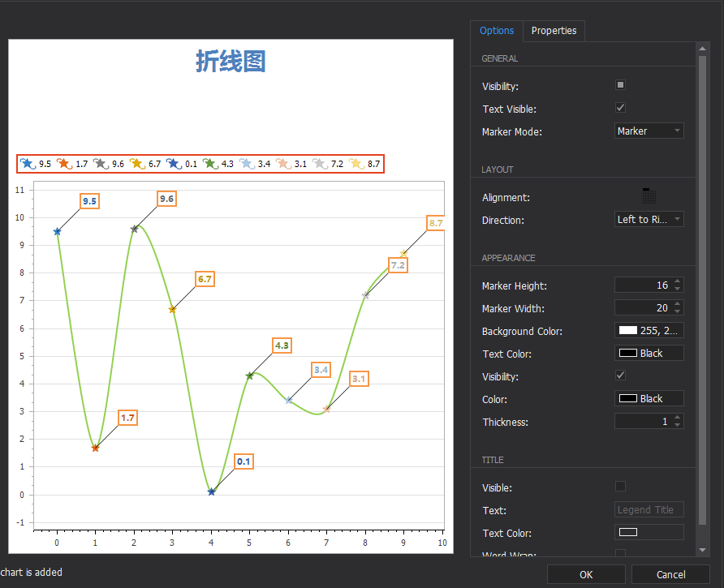Click the peach star data point at x=7

coord(327,409)
